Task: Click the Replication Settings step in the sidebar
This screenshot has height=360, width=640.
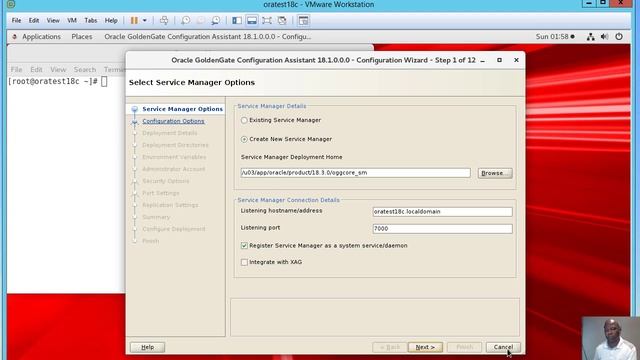Action: [x=170, y=205]
